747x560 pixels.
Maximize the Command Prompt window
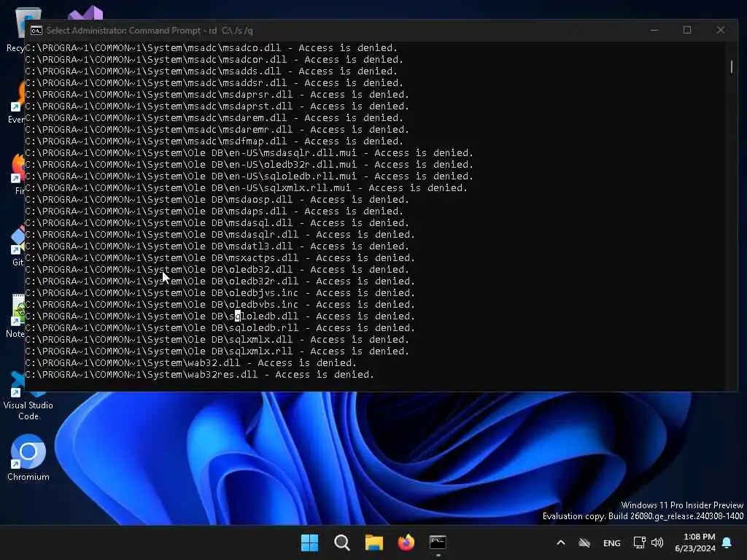pos(687,30)
